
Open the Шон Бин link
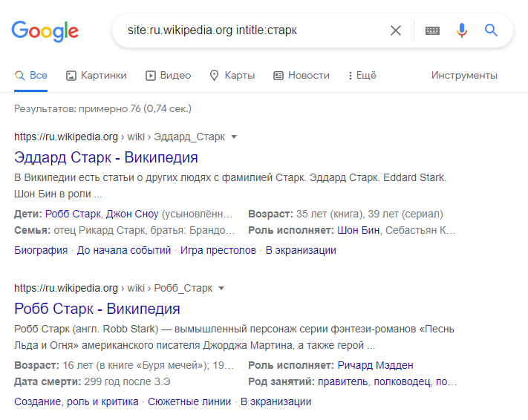tap(358, 231)
